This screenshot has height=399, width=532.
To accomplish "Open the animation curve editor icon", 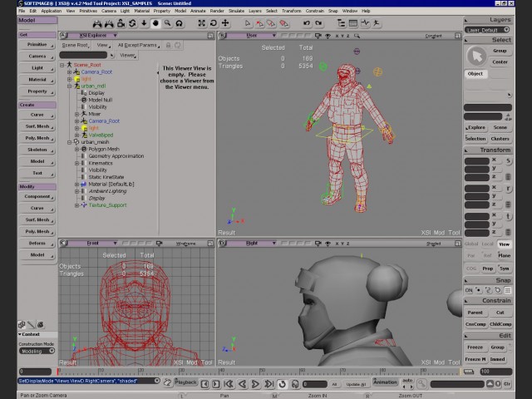I will 365,23.
